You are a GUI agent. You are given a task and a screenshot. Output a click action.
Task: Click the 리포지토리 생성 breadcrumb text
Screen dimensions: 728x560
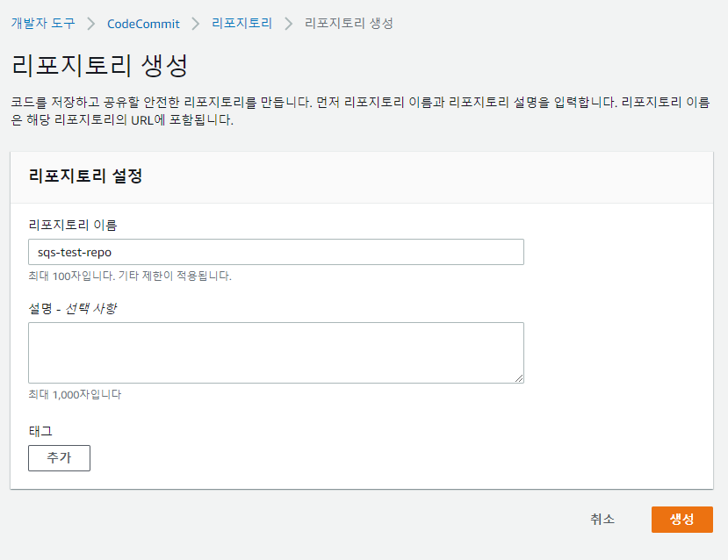[x=349, y=23]
